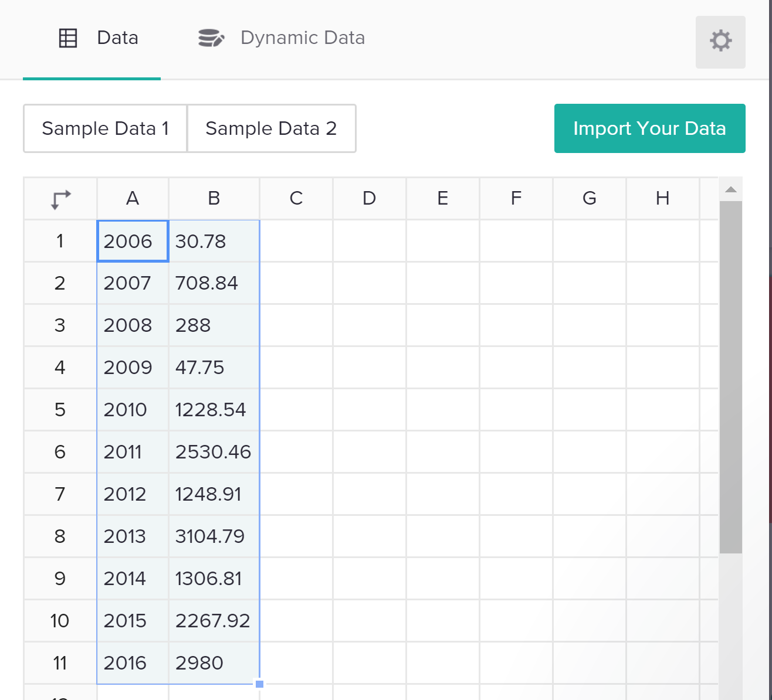
Task: Select row 11 header
Action: pos(60,663)
